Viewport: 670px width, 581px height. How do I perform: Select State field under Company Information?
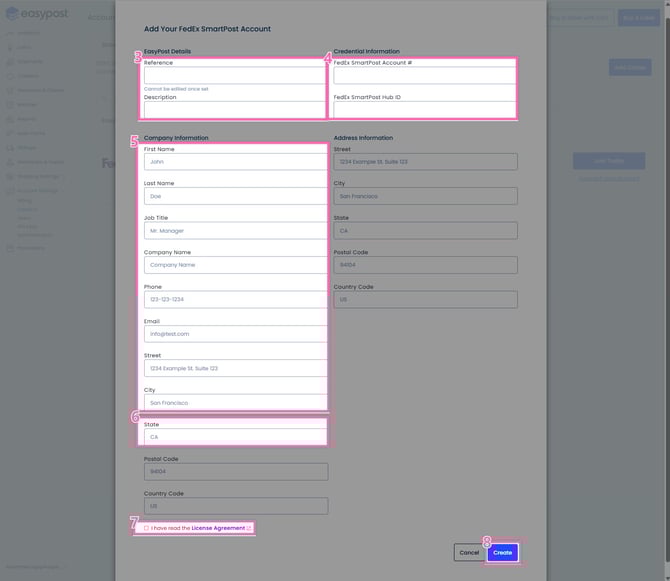coord(236,437)
